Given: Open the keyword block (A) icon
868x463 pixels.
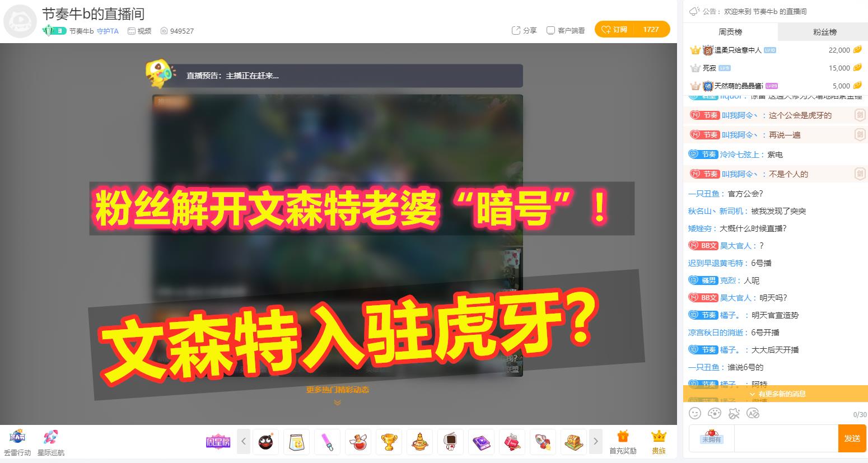Looking at the screenshot, I should [753, 413].
